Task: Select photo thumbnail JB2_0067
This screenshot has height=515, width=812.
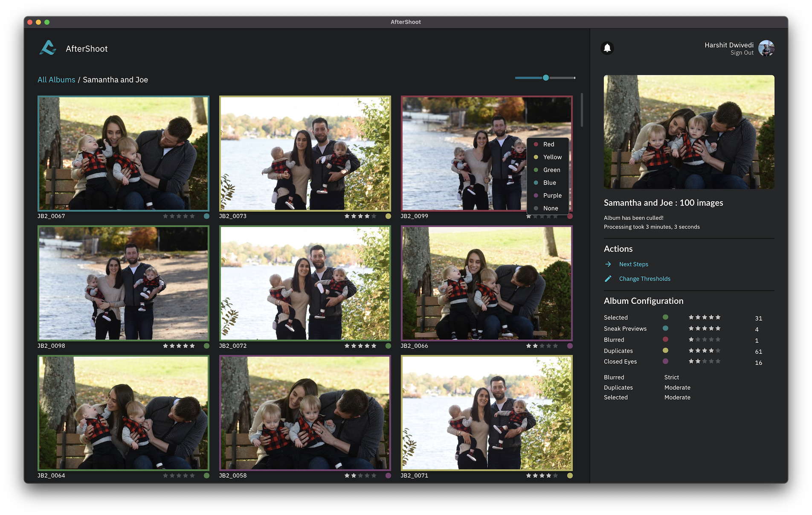Action: (123, 154)
